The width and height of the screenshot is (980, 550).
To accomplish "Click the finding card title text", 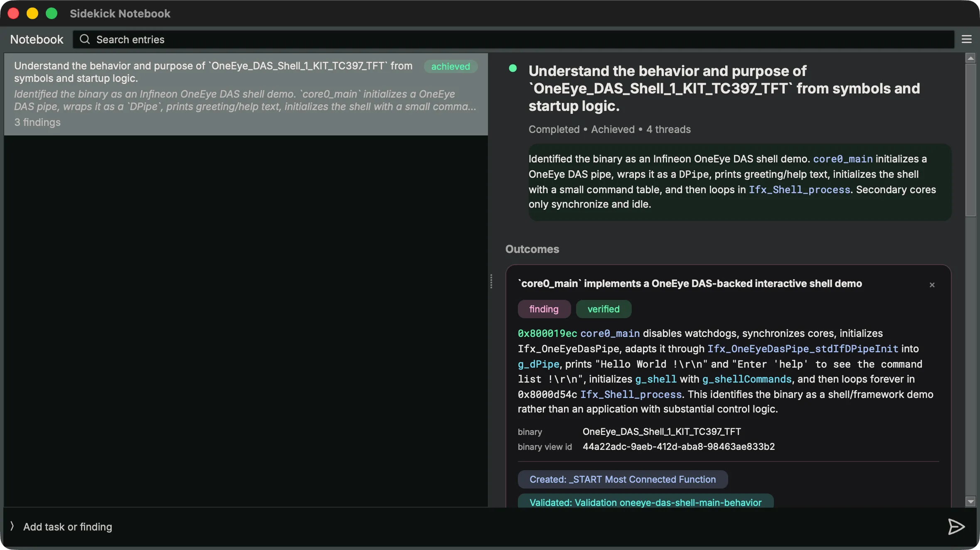I will [690, 283].
